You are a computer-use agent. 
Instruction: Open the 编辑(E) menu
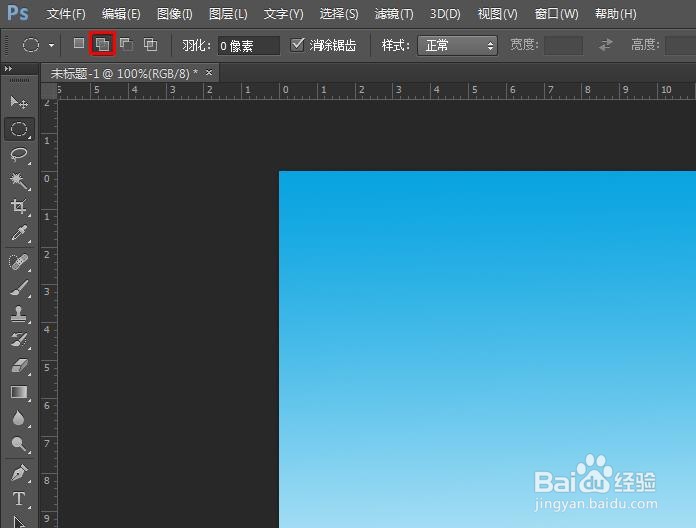(x=121, y=14)
